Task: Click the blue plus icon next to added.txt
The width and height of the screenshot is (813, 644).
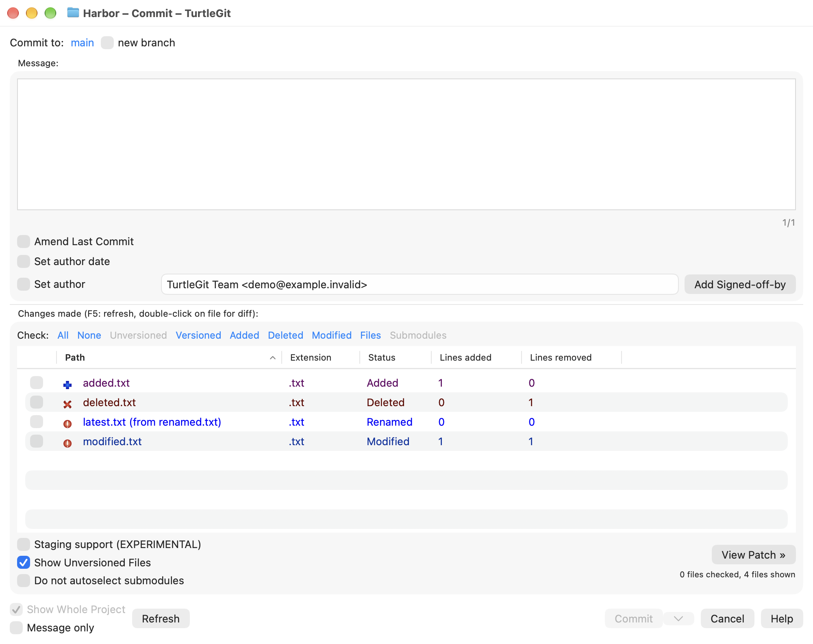Action: [x=67, y=384]
